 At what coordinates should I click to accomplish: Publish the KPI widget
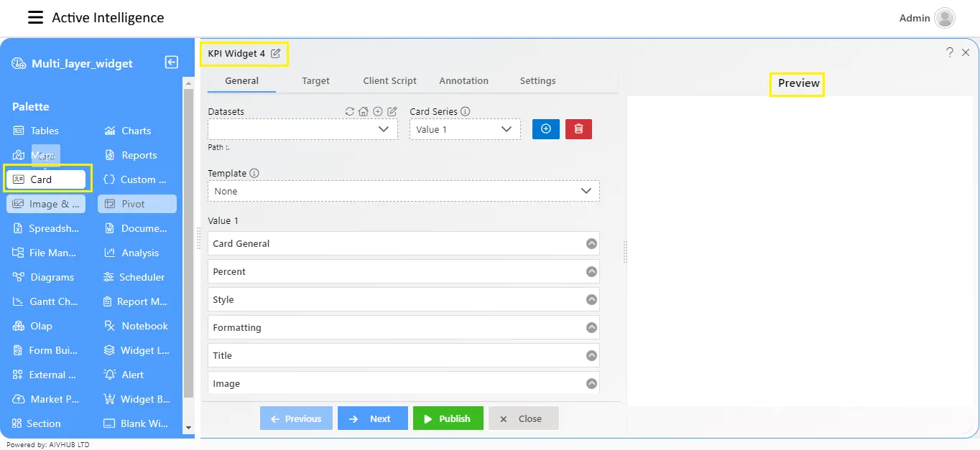[448, 418]
